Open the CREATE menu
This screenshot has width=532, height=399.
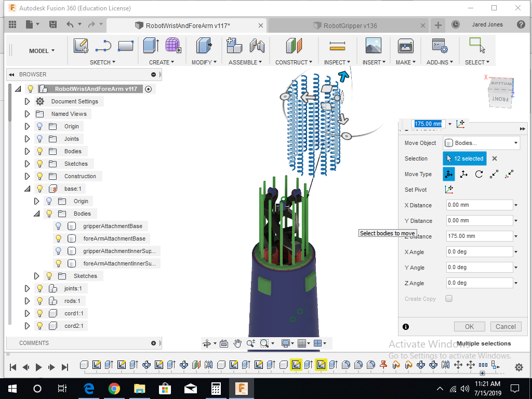point(162,62)
